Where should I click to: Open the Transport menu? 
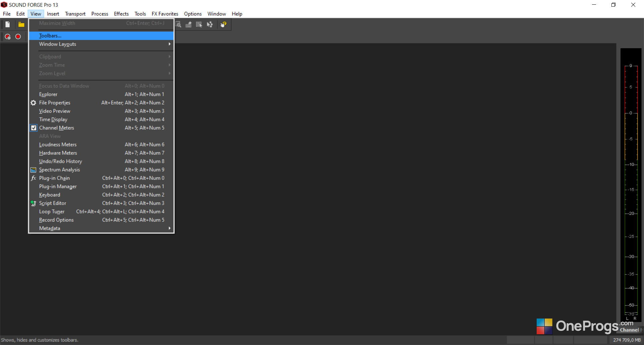pos(75,14)
